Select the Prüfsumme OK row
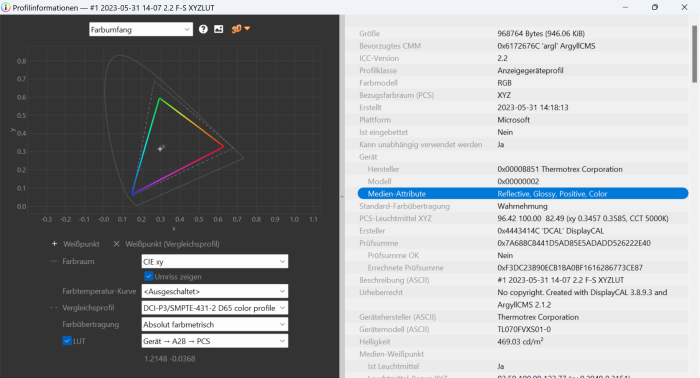This screenshot has height=378, width=700. [523, 255]
